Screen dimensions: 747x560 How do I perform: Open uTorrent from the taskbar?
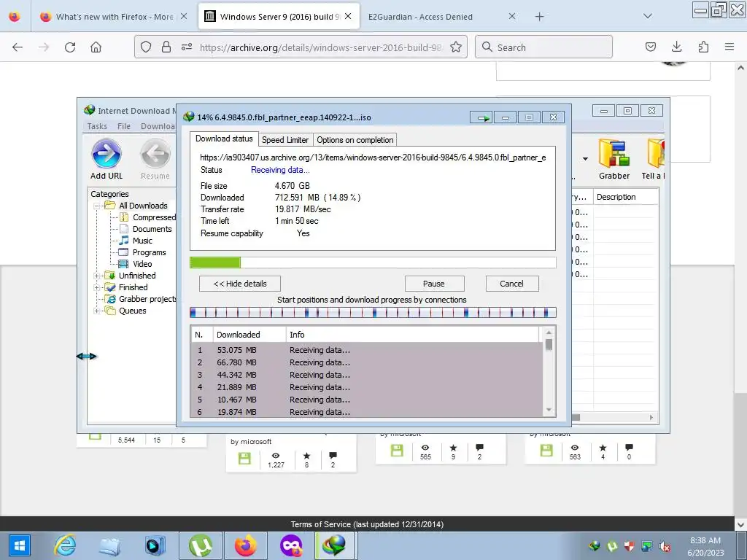[200, 545]
